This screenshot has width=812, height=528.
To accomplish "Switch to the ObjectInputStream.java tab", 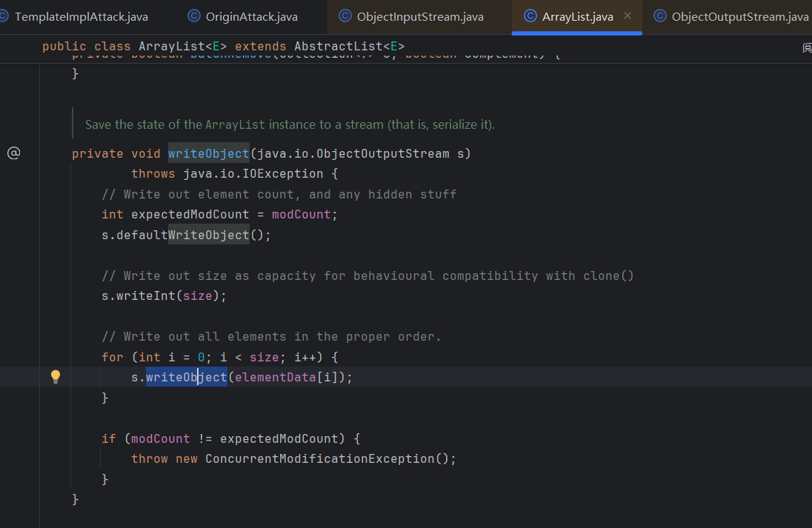I will [420, 16].
